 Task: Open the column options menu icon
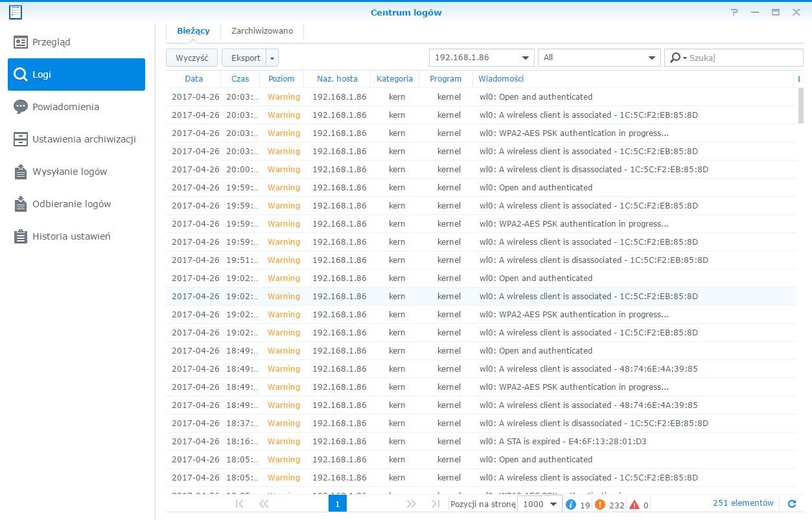tap(798, 79)
